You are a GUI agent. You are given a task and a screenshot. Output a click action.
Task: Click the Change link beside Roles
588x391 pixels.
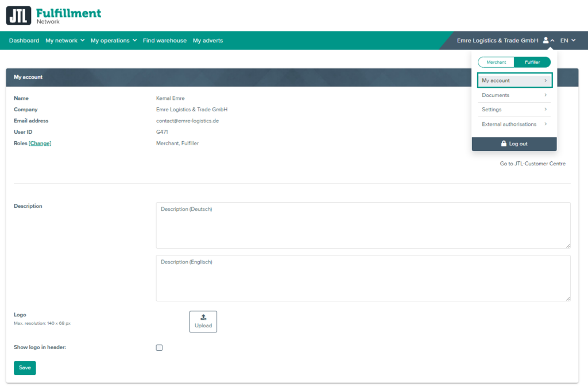pyautogui.click(x=40, y=144)
